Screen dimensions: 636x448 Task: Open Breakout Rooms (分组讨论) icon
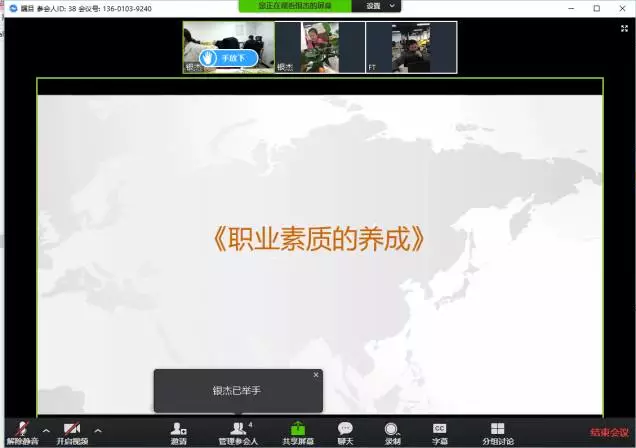click(x=497, y=429)
